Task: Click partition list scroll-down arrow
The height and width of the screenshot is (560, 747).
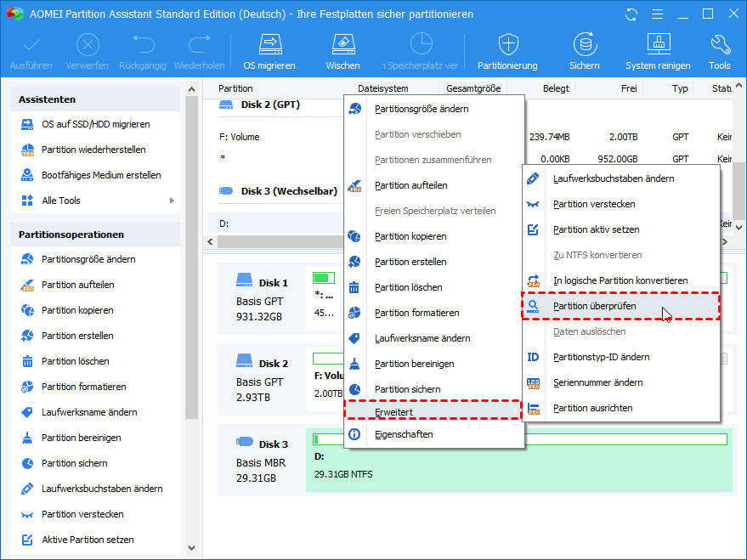Action: [739, 228]
